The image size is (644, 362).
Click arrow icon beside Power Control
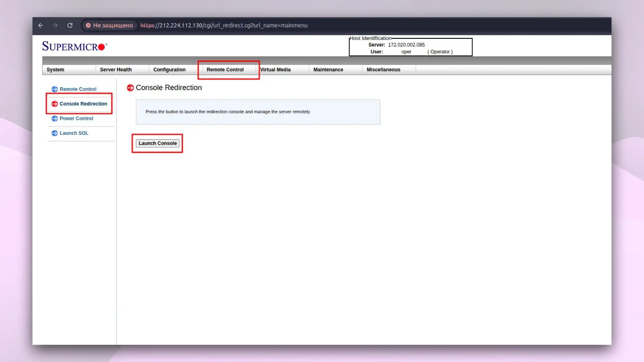coord(54,119)
